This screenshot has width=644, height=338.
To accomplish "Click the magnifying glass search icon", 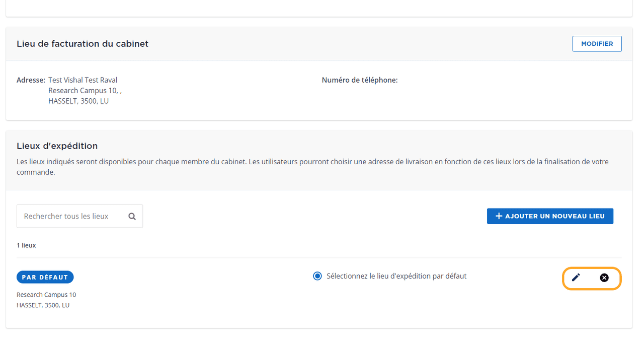I will tap(132, 216).
